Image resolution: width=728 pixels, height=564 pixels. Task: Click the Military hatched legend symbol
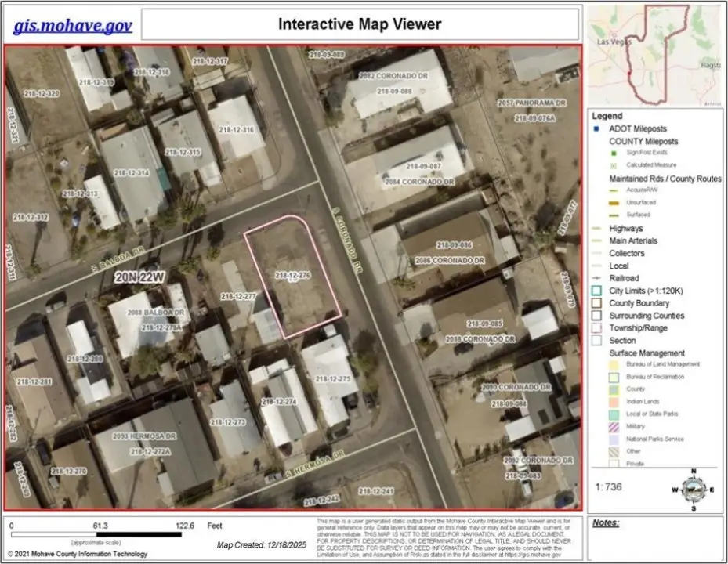(x=614, y=426)
